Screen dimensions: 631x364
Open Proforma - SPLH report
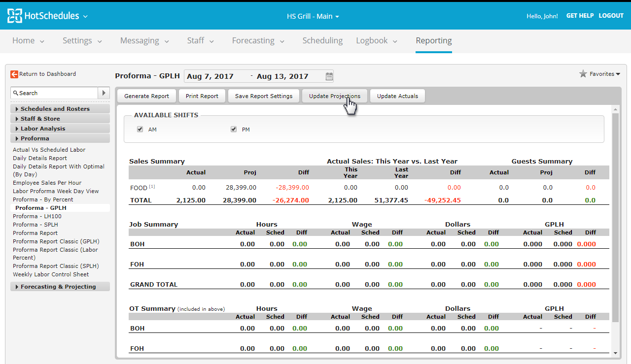(x=35, y=225)
